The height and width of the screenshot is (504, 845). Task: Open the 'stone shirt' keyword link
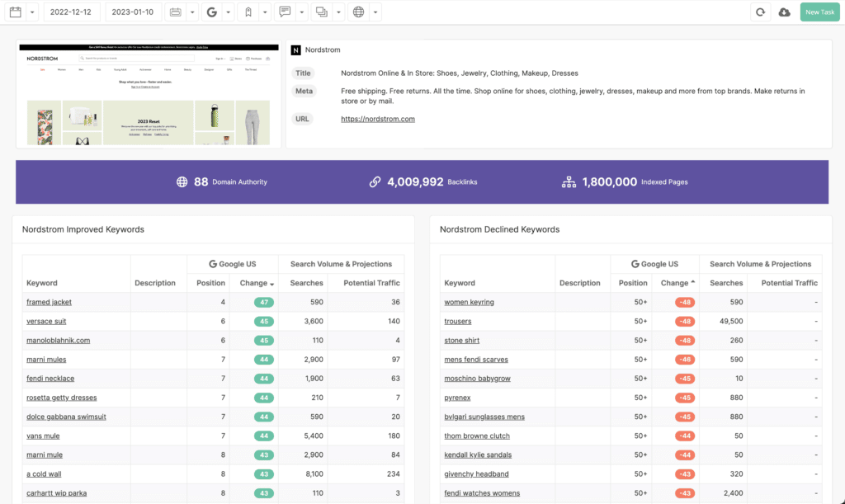(x=462, y=341)
